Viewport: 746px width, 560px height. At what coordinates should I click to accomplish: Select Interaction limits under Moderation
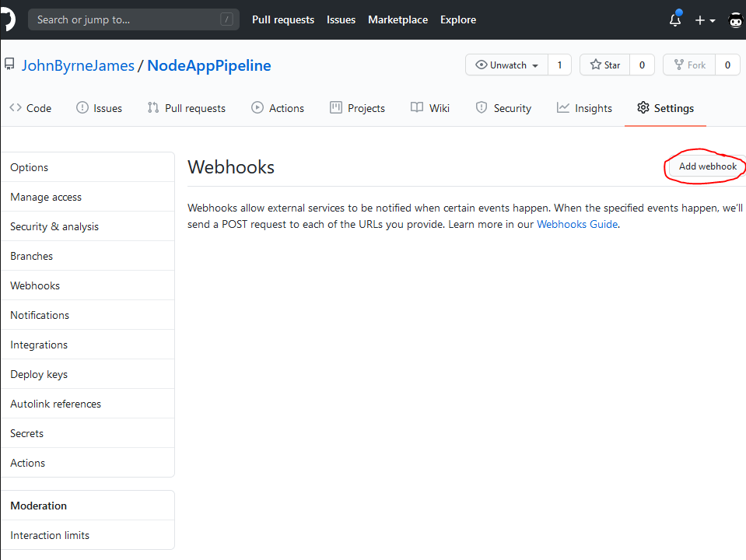[x=88, y=535]
